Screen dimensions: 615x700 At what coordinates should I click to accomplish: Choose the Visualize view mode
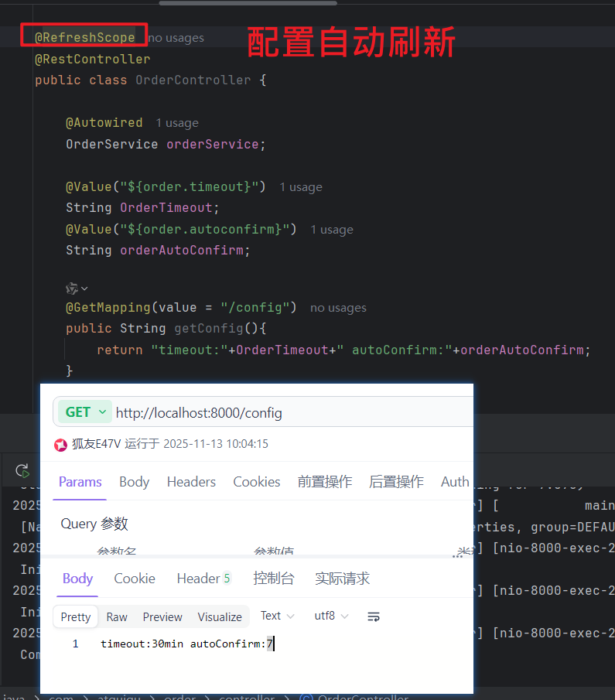220,617
